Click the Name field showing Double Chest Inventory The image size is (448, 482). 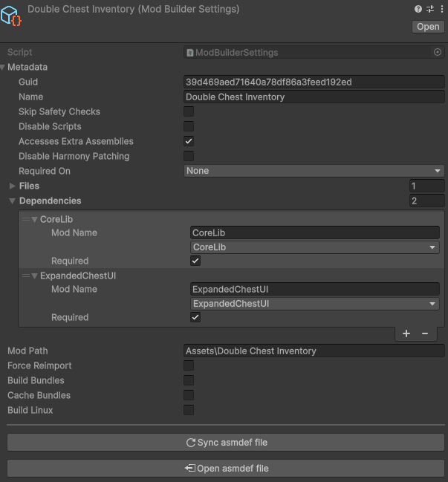point(314,97)
